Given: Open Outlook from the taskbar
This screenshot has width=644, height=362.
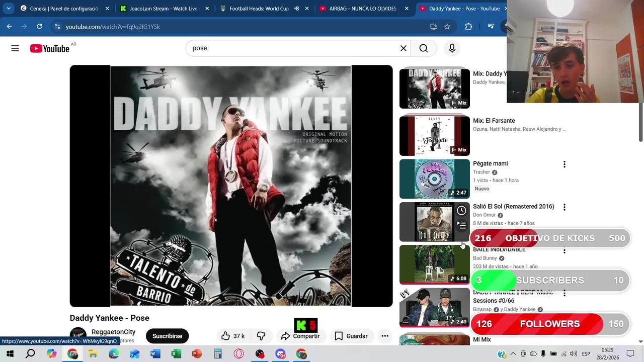Looking at the screenshot, I should click(134, 354).
